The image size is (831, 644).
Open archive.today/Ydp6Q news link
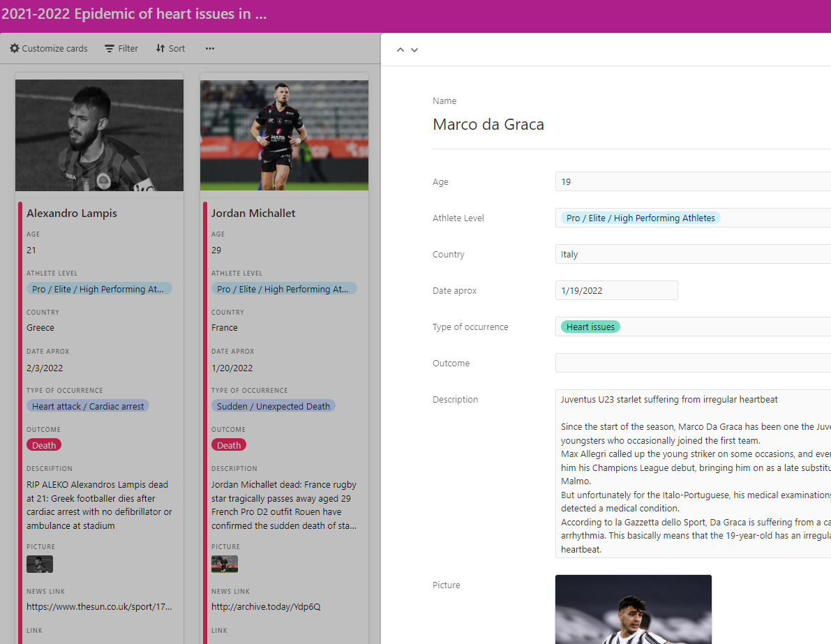(266, 606)
